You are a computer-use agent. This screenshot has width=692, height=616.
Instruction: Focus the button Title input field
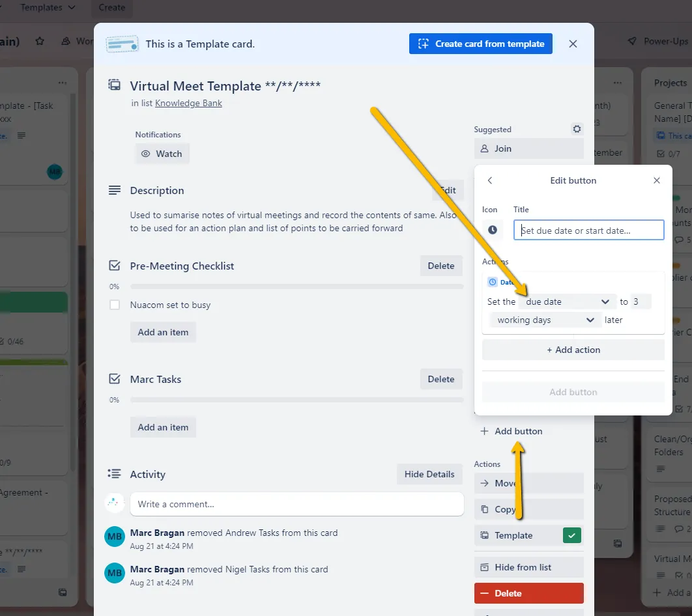click(589, 230)
